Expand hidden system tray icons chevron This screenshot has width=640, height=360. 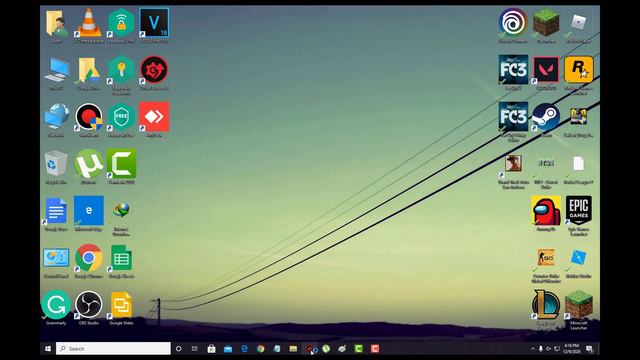coord(532,349)
